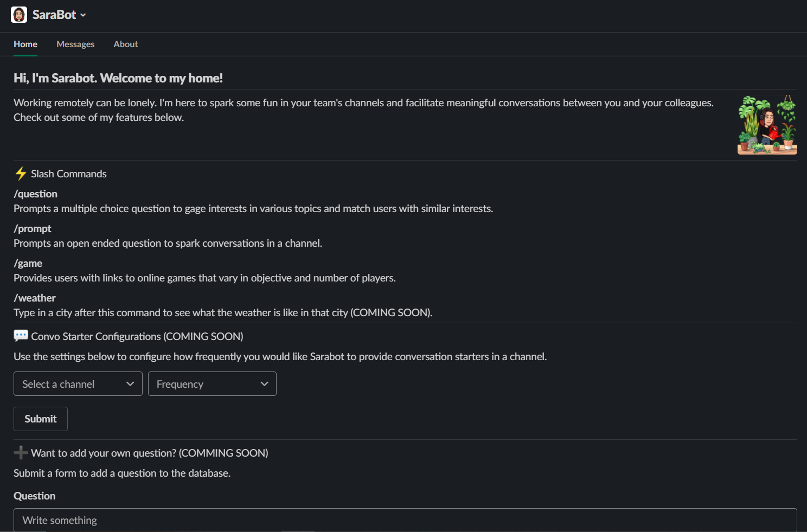The height and width of the screenshot is (532, 807).
Task: Click the lightning bolt Slash Commands icon
Action: [x=21, y=174]
